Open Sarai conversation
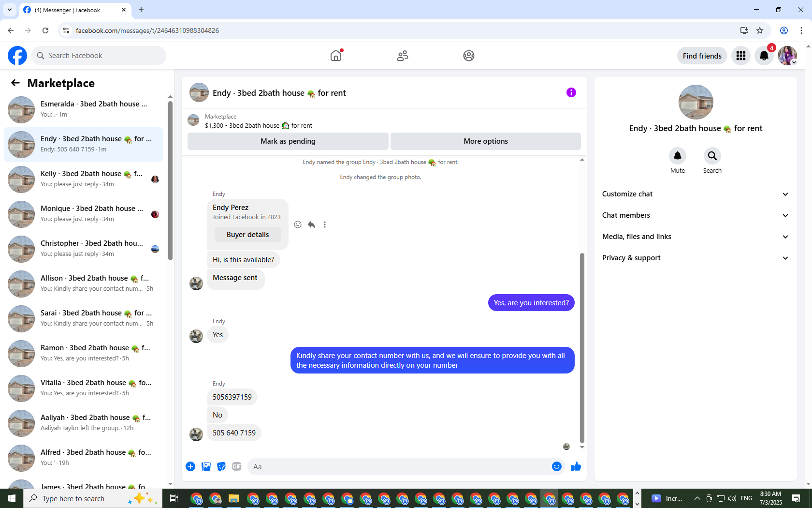This screenshot has height=508, width=812. pyautogui.click(x=83, y=318)
